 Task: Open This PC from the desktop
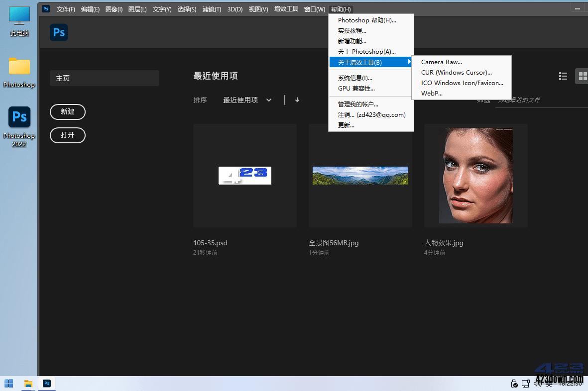(x=19, y=15)
